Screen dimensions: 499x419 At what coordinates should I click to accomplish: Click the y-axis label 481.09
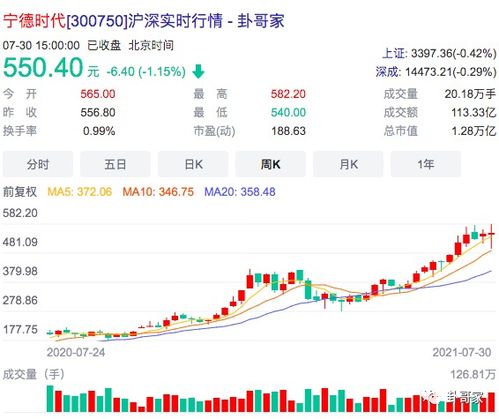[20, 242]
